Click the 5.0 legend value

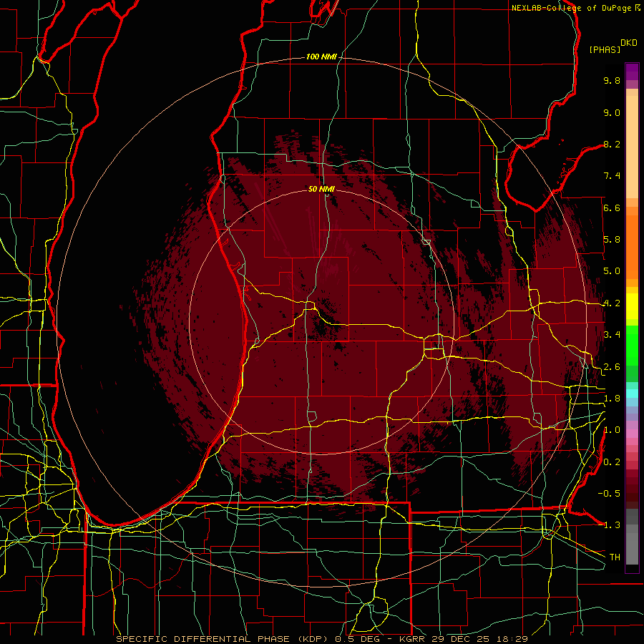click(612, 271)
